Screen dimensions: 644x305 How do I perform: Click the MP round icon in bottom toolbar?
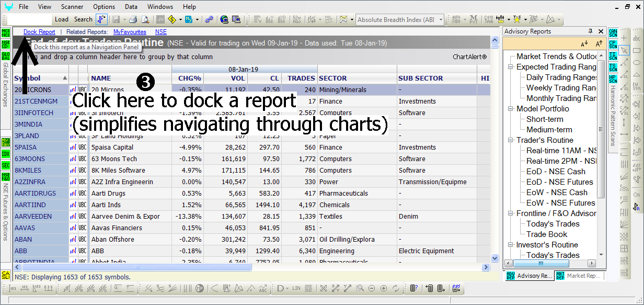click(199, 288)
